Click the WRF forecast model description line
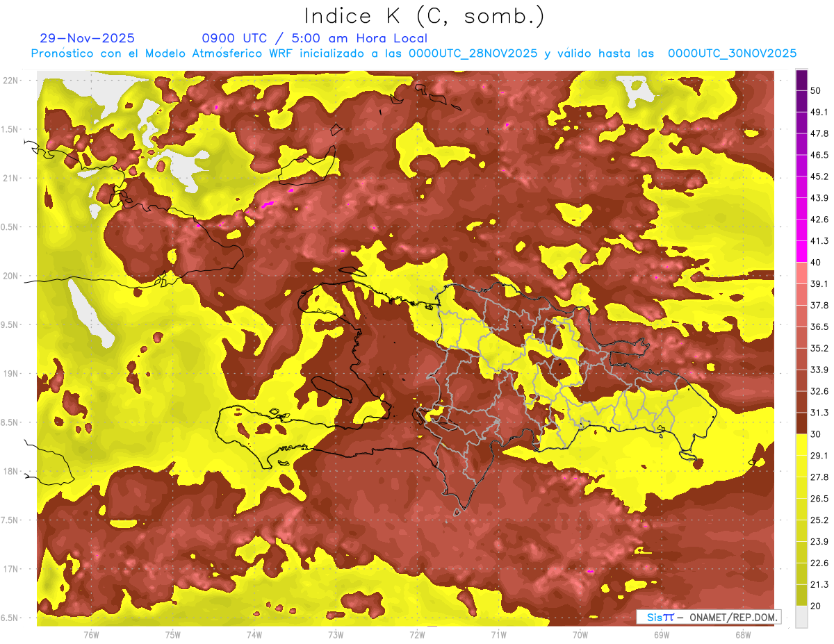834x644 pixels. click(x=414, y=53)
